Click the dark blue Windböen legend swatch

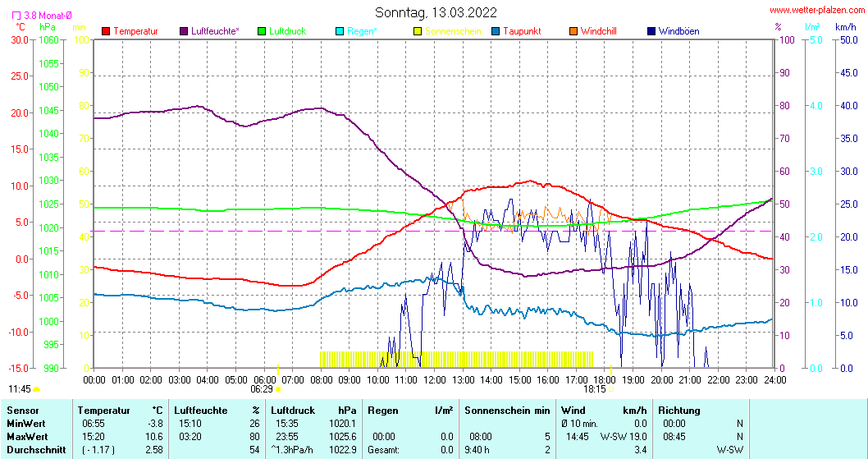[x=651, y=31]
